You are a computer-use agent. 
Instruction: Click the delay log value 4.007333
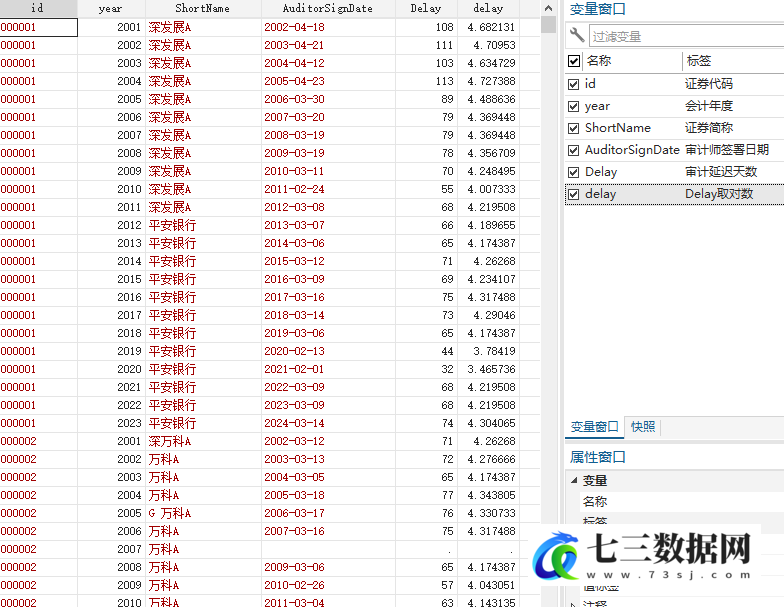(x=491, y=190)
